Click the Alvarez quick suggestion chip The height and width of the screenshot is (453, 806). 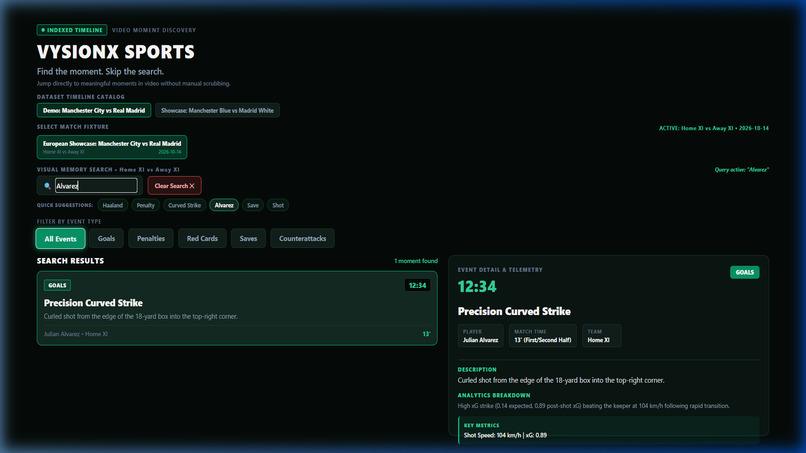pyautogui.click(x=224, y=205)
